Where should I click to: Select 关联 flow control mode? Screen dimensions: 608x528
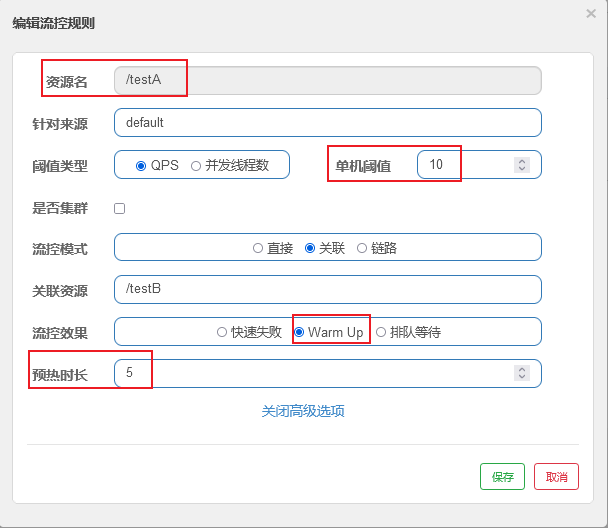[x=310, y=248]
